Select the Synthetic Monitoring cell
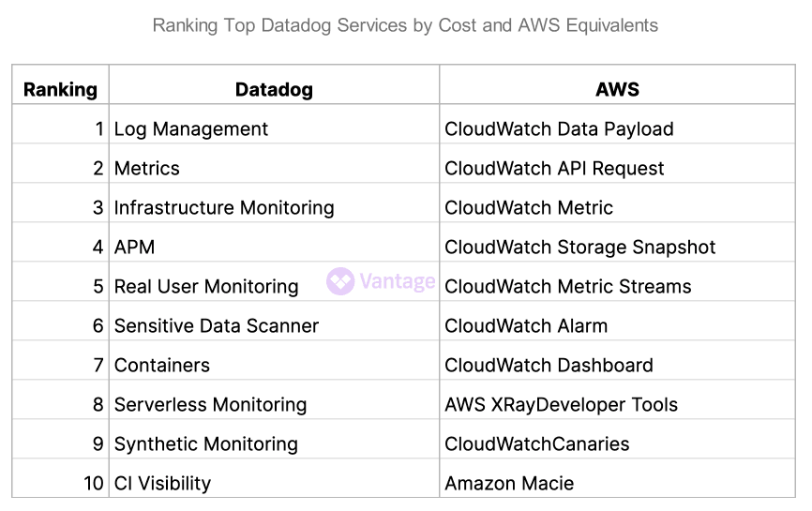Screen dimensions: 812x511 point(206,444)
